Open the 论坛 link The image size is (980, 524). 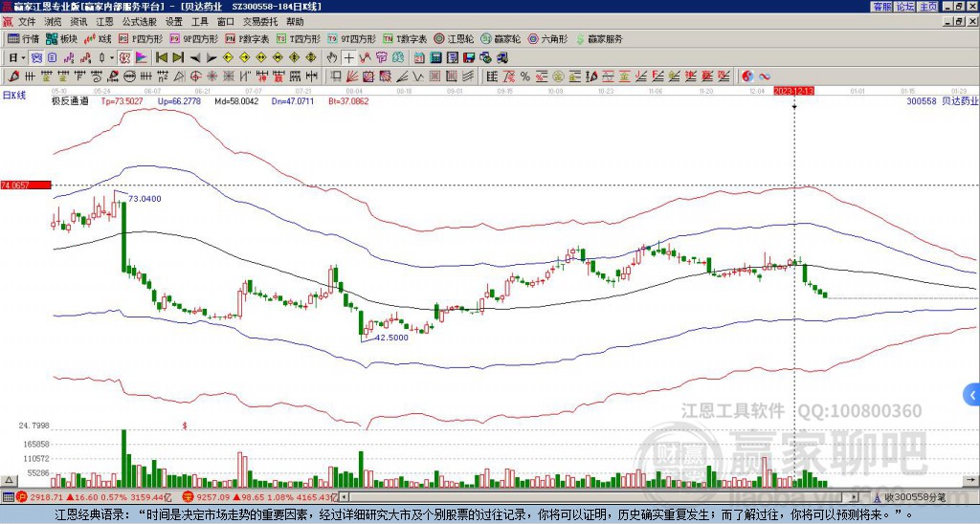pyautogui.click(x=905, y=7)
